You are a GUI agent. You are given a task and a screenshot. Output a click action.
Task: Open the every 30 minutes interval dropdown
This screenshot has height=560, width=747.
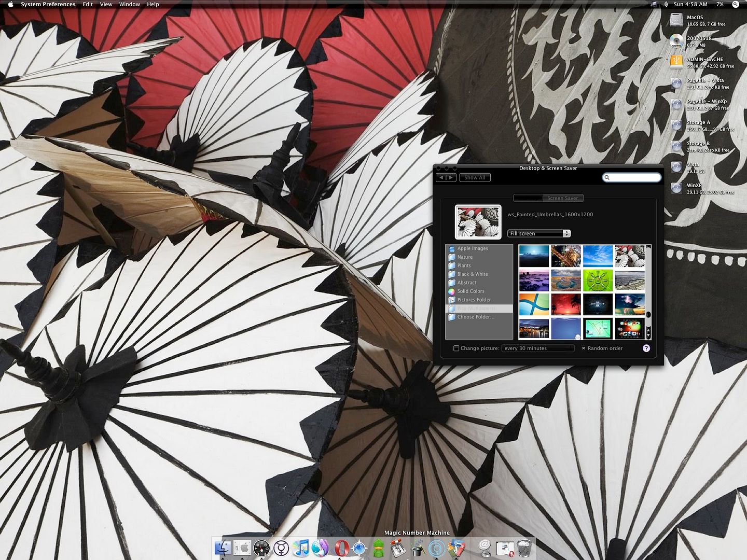538,348
